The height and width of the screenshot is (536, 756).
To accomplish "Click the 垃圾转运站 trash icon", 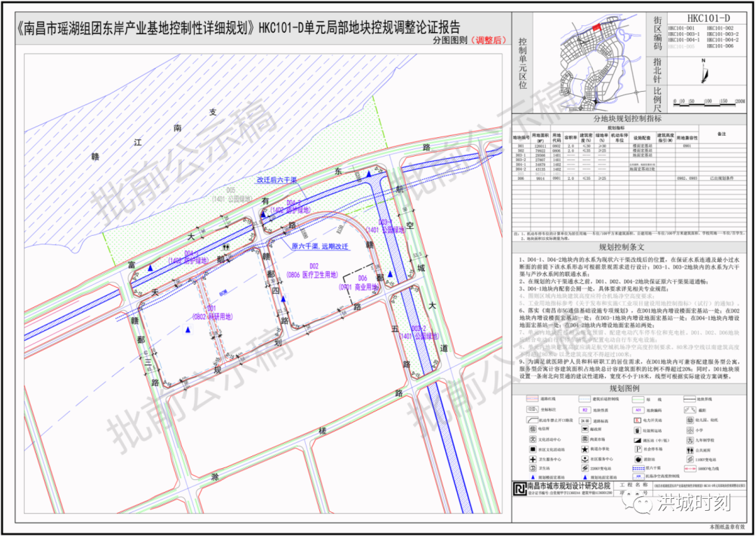I will point(636,430).
